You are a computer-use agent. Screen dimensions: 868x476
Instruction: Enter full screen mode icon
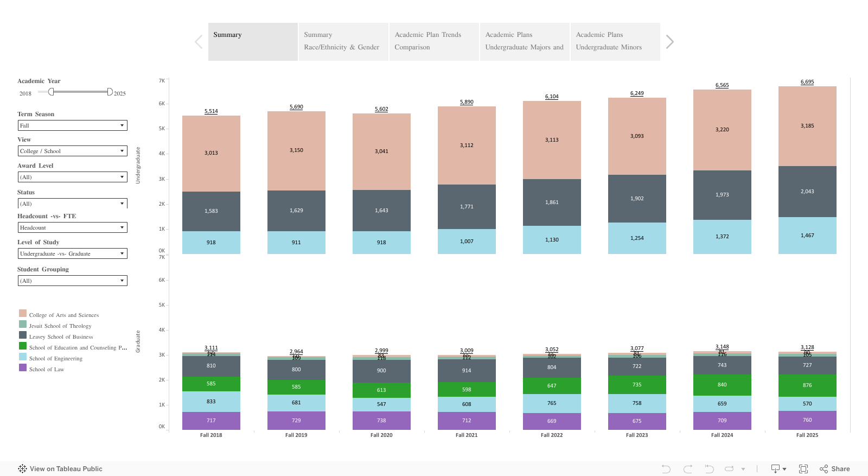point(803,469)
